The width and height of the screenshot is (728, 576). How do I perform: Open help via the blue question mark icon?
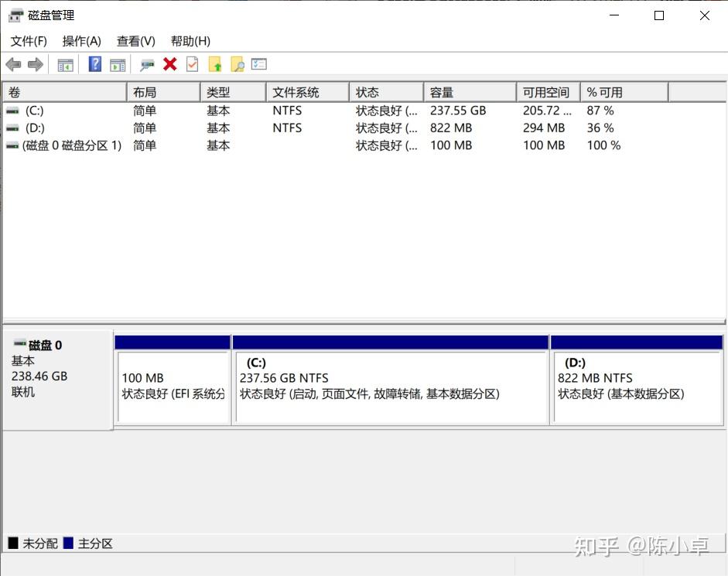[94, 64]
